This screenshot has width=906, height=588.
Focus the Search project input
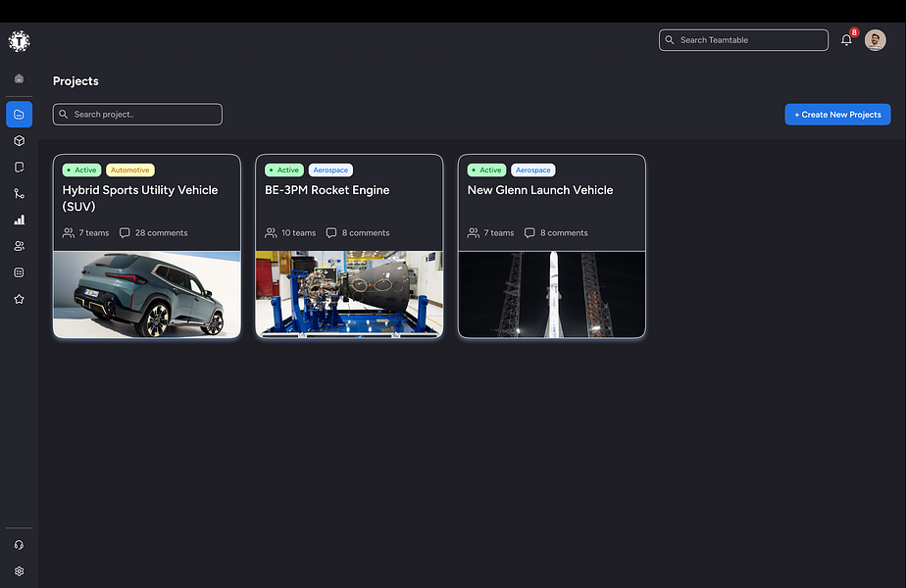click(x=137, y=115)
